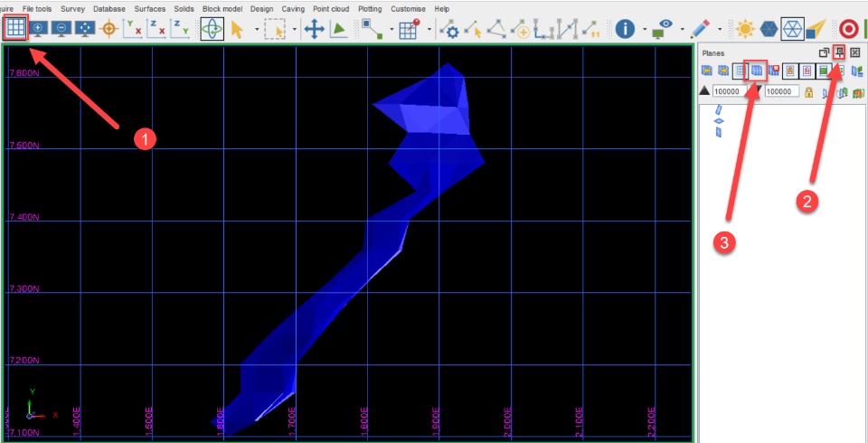Click the blue information circle icon
This screenshot has height=443, width=868.
click(625, 29)
